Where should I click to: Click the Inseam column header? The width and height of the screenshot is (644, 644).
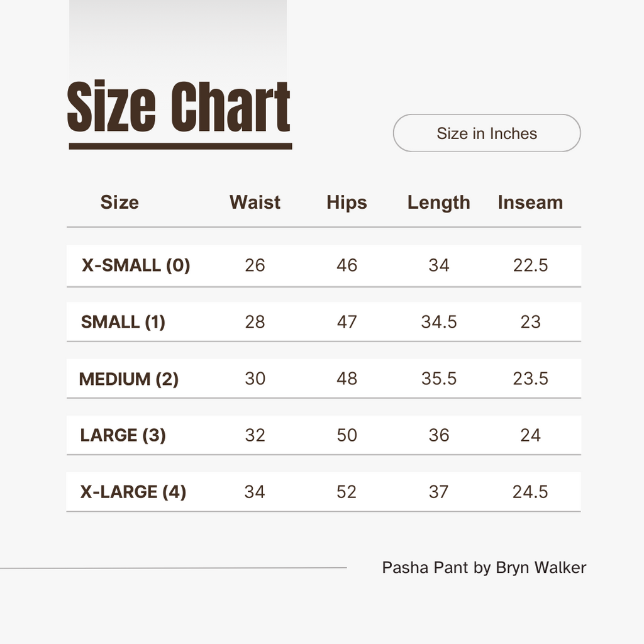(x=530, y=203)
